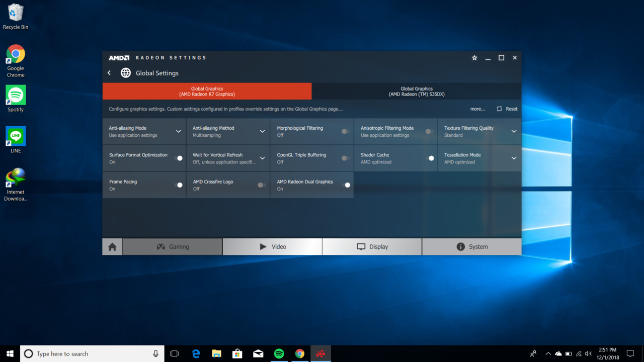The image size is (644, 362).
Task: Enable AMD Crossfire Logo toggle
Action: pyautogui.click(x=262, y=185)
